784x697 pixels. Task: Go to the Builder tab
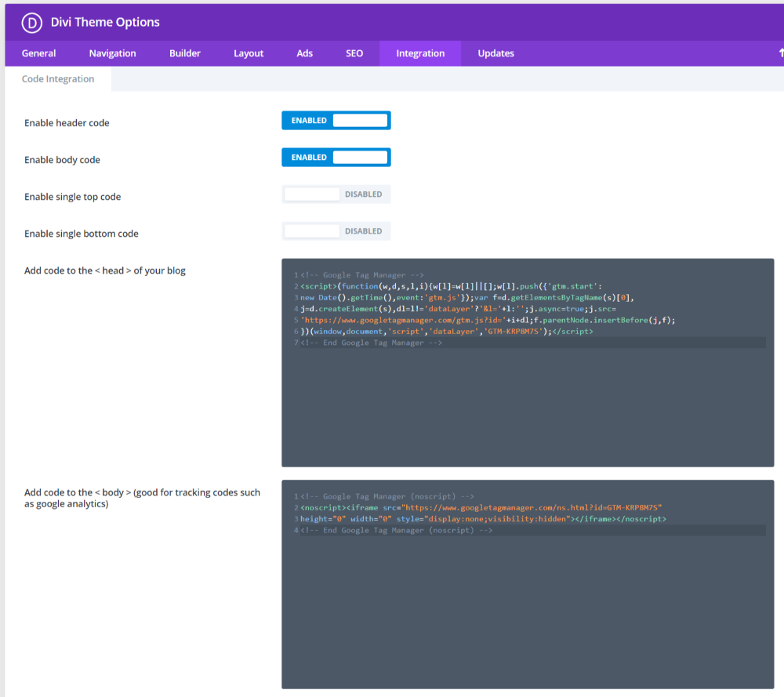[x=184, y=53]
